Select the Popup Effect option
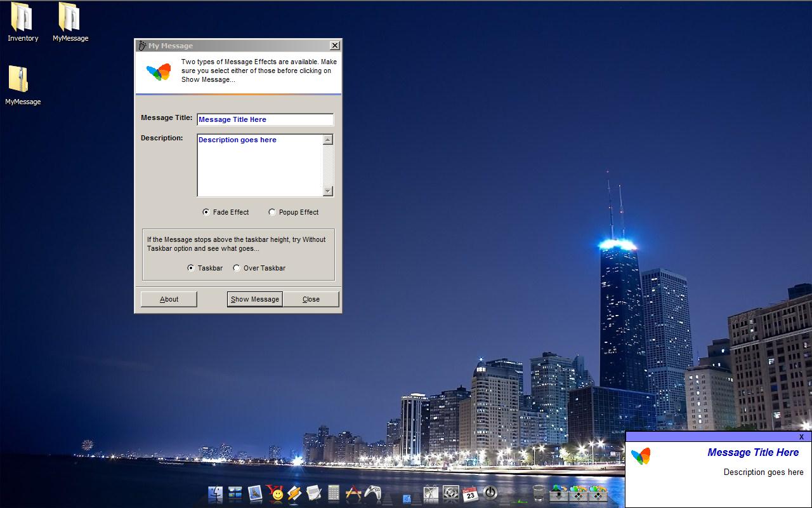Viewport: 812px width, 508px height. [272, 212]
